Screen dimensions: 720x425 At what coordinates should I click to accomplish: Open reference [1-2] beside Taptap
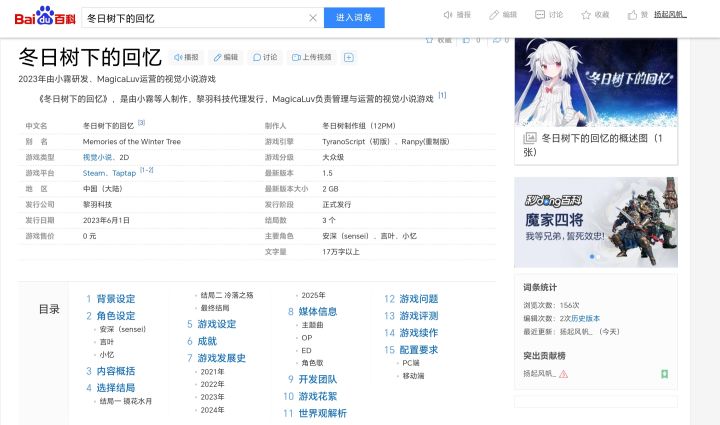point(147,170)
